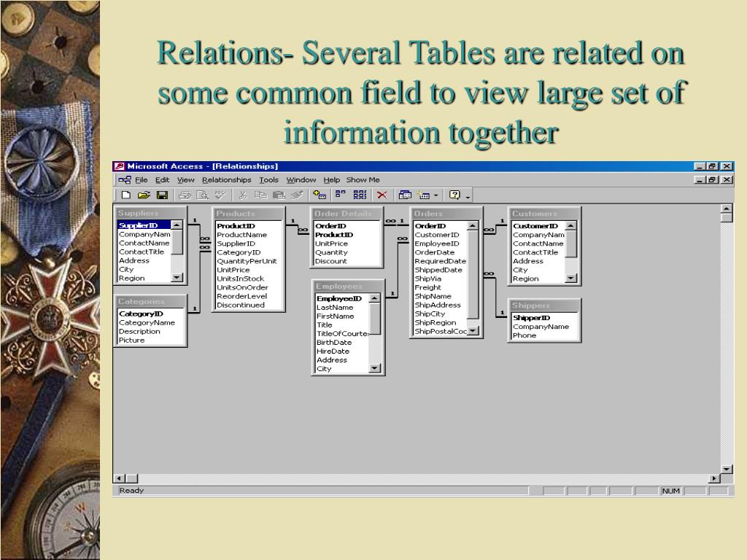This screenshot has width=747, height=560.
Task: Click horizontal scrollbar left arrow
Action: (x=119, y=478)
